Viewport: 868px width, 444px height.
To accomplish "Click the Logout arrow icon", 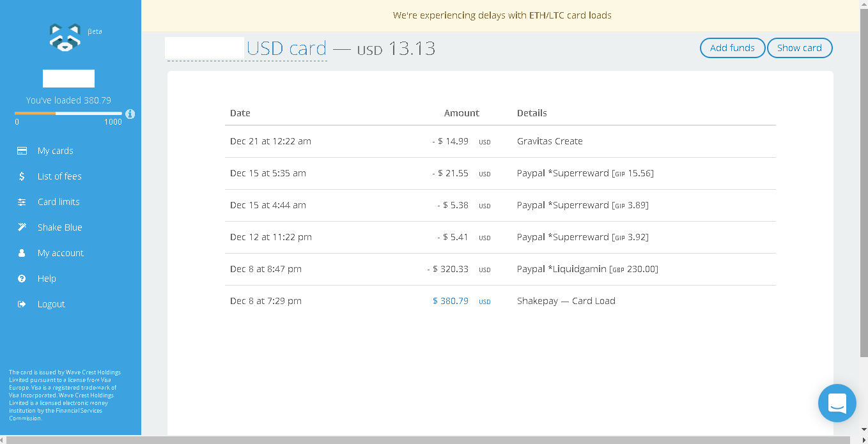I will coord(22,304).
